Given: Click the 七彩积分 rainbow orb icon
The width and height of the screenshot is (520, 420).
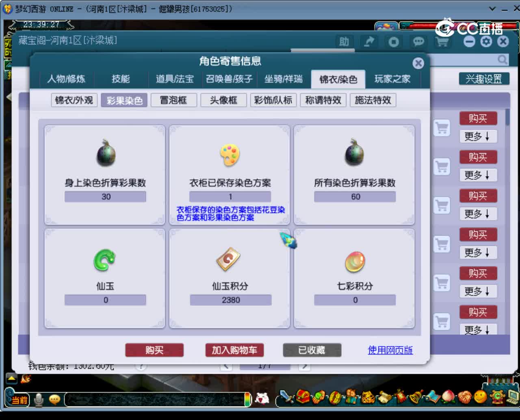Looking at the screenshot, I should [x=355, y=262].
